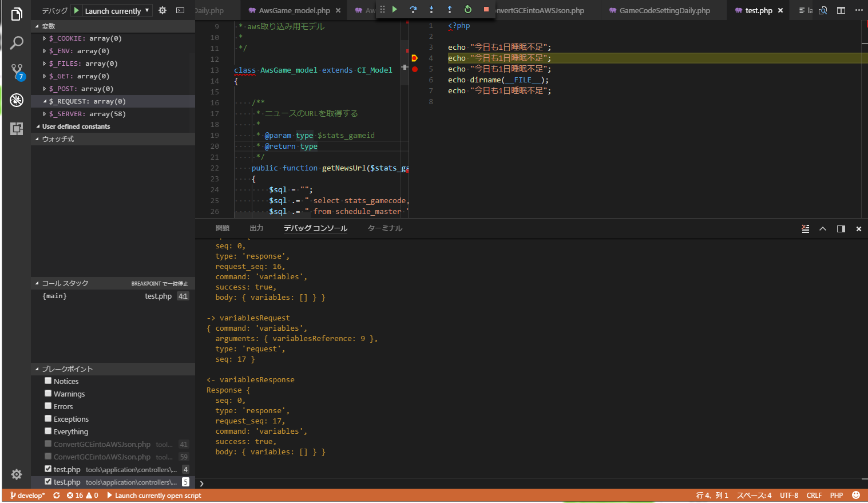Open the debug settings gear icon

click(161, 10)
